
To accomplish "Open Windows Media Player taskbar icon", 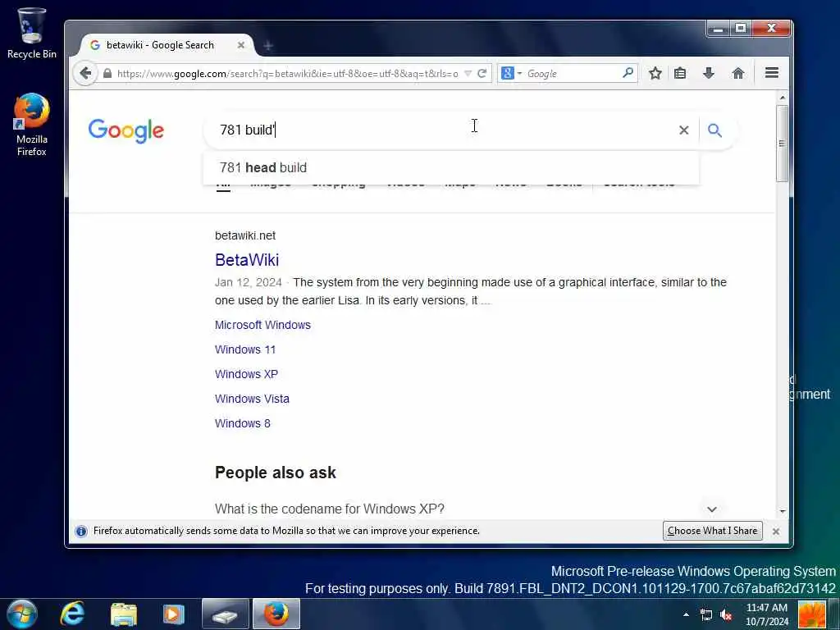I will click(173, 614).
